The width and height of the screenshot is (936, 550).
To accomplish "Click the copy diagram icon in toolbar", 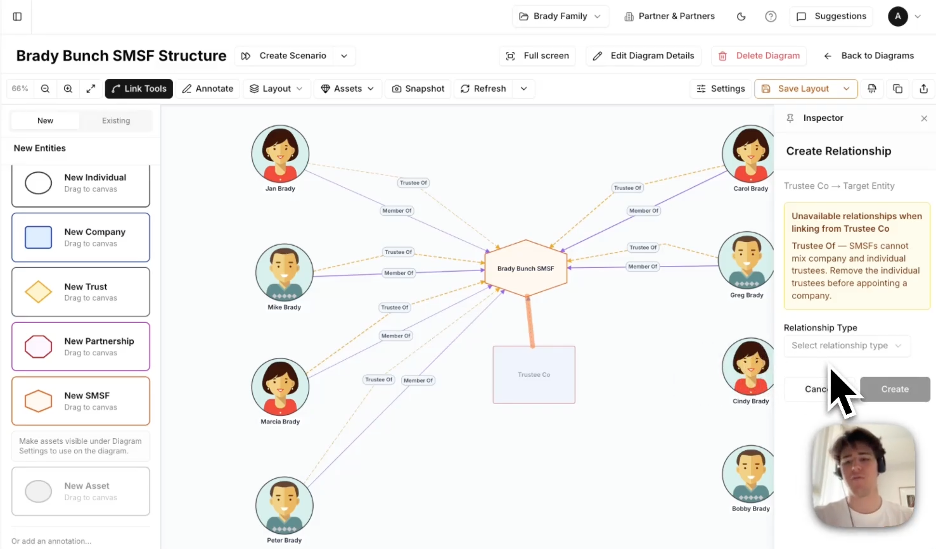I will (897, 89).
